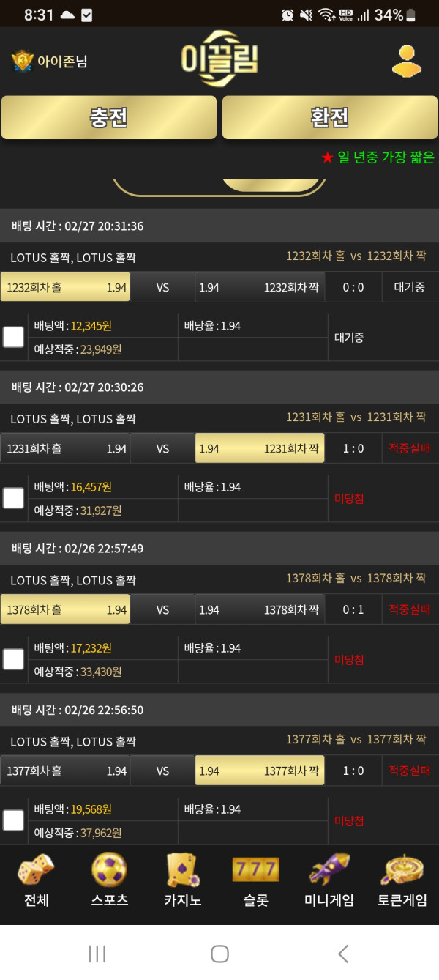
Task: Check the 12,345원 bet checkbox
Action: pos(13,337)
